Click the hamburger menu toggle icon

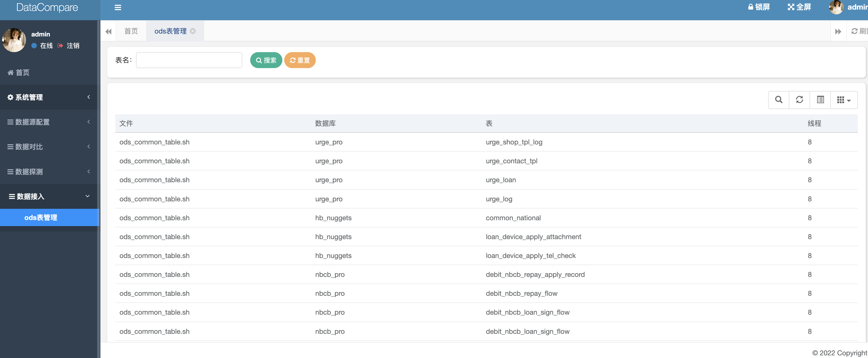(118, 7)
